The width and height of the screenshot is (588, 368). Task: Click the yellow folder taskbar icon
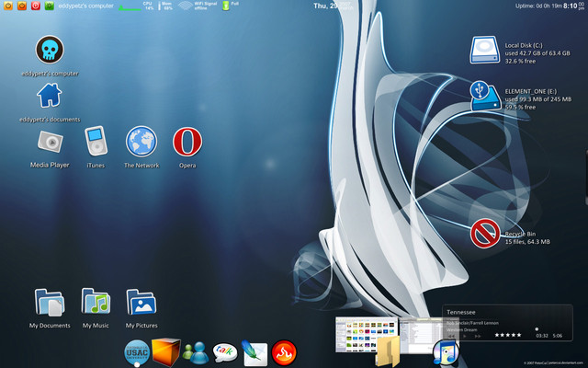point(389,351)
